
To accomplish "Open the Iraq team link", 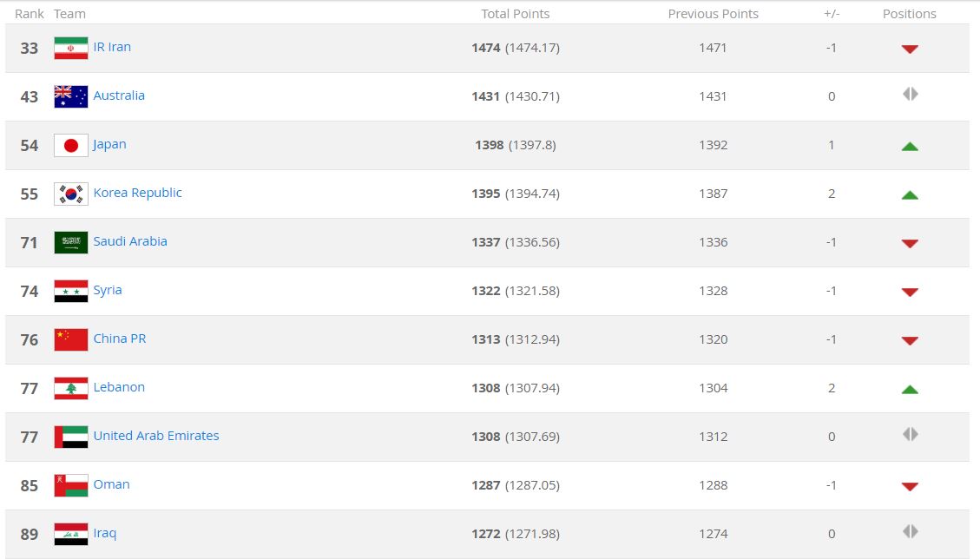I will point(105,533).
